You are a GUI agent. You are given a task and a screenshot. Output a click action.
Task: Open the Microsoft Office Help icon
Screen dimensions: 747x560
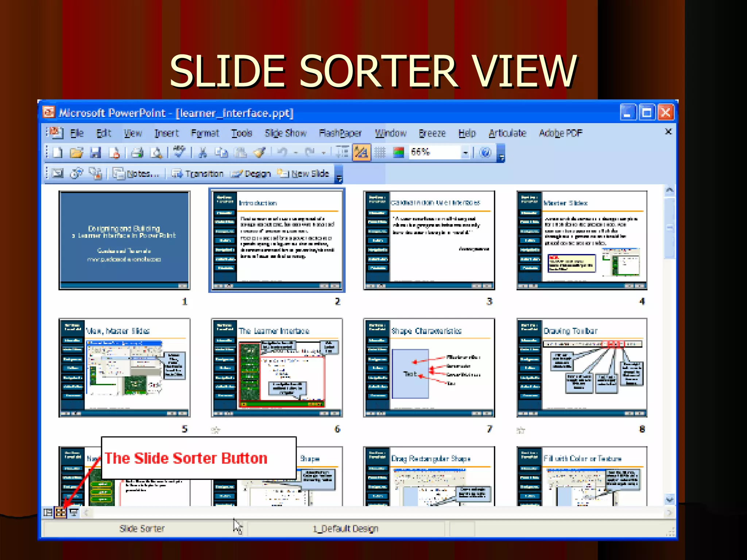(485, 152)
